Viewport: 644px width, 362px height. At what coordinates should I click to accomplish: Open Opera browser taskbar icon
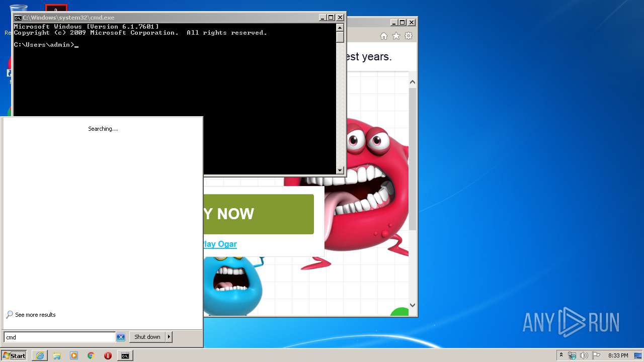[x=108, y=355]
